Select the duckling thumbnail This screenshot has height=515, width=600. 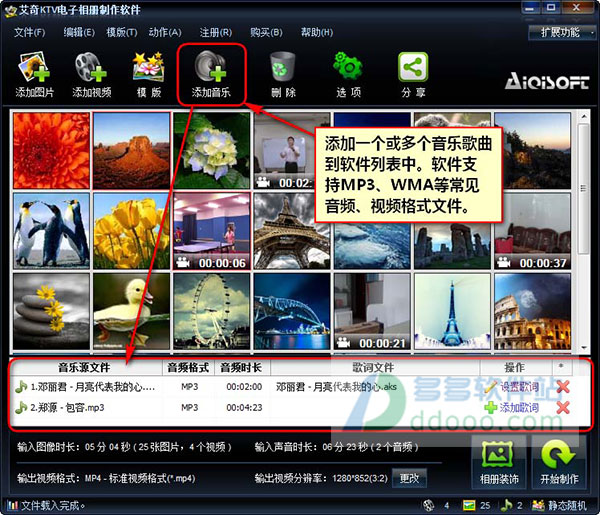[x=131, y=311]
